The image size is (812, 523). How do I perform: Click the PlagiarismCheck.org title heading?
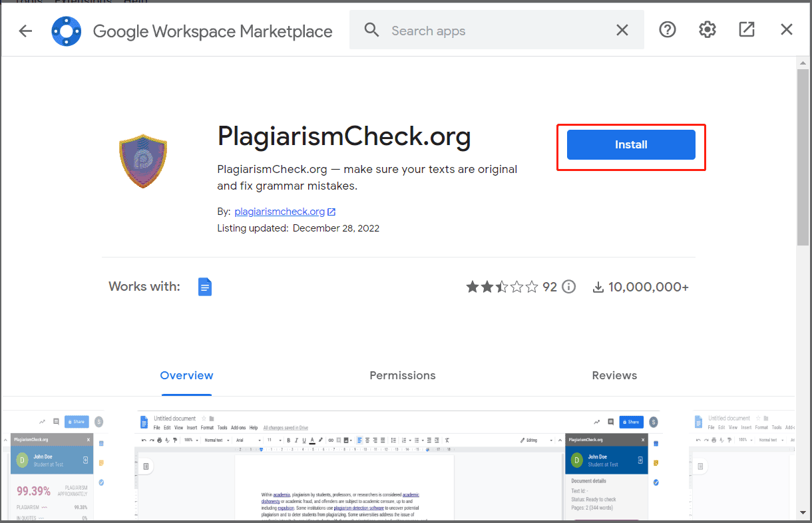pos(344,136)
